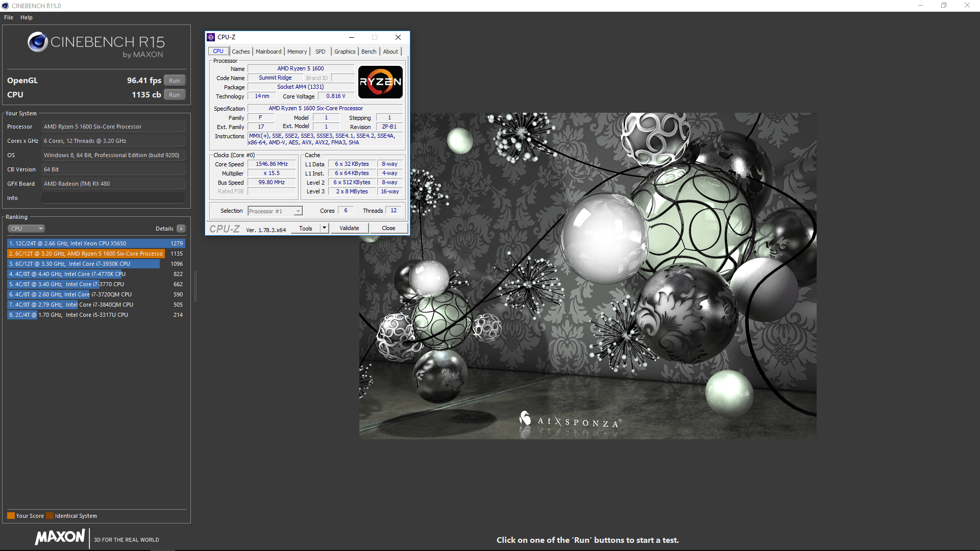Open the CPU ranking type dropdown
Image resolution: width=980 pixels, height=551 pixels.
tap(27, 229)
